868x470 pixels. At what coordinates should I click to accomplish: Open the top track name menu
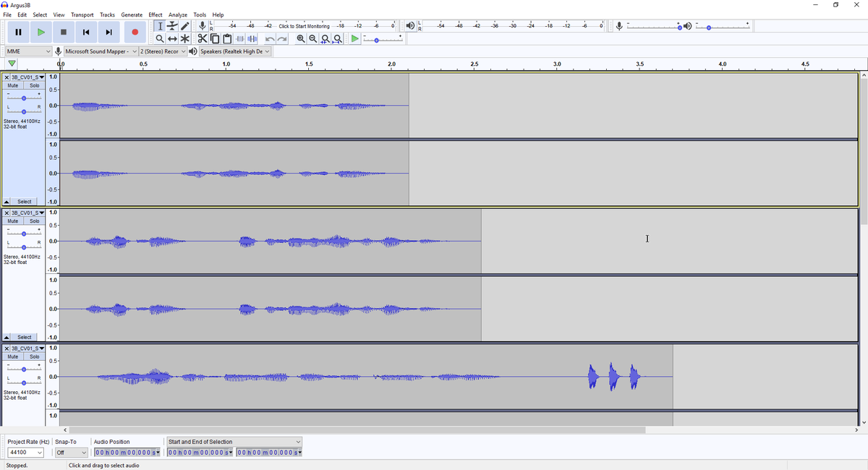(27, 77)
